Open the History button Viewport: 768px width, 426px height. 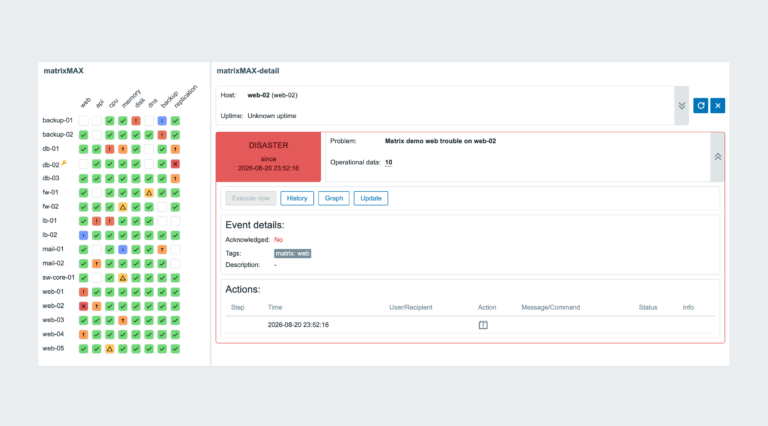(297, 198)
